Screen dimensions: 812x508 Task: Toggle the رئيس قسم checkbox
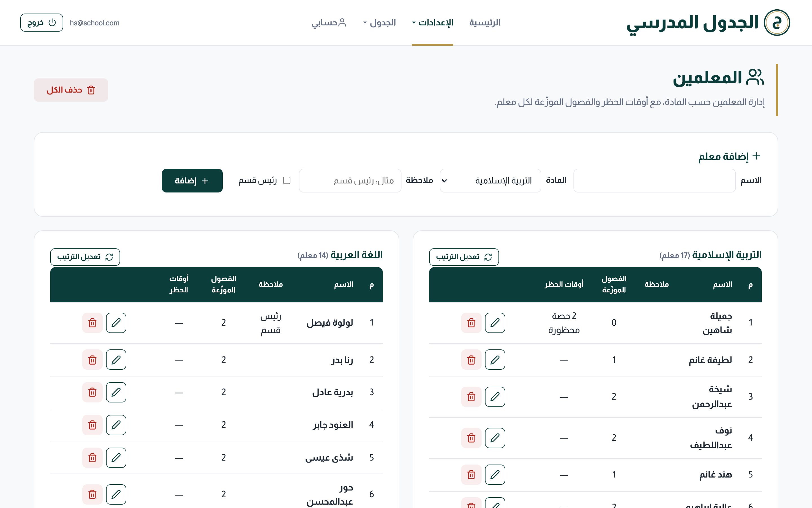click(286, 180)
